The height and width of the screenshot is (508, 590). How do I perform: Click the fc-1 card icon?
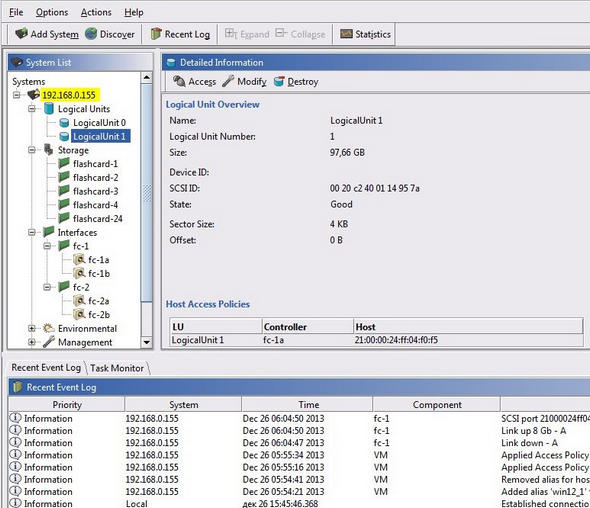pos(64,245)
